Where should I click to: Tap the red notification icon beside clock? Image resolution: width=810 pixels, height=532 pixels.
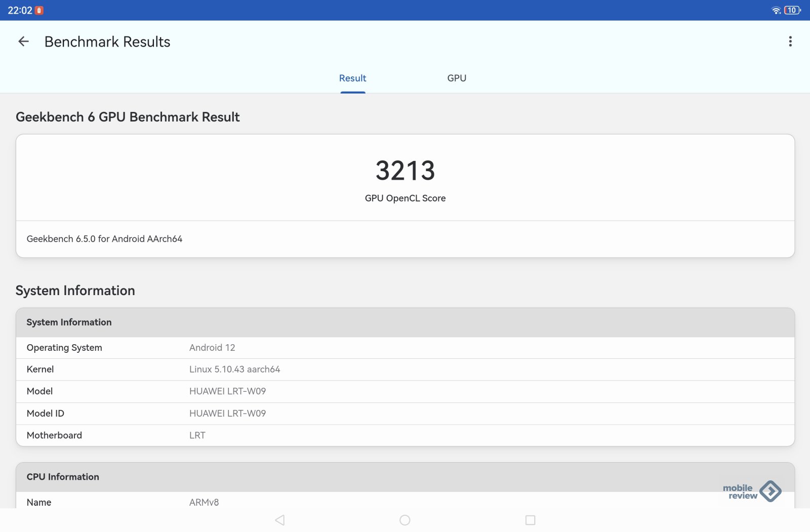pyautogui.click(x=39, y=10)
